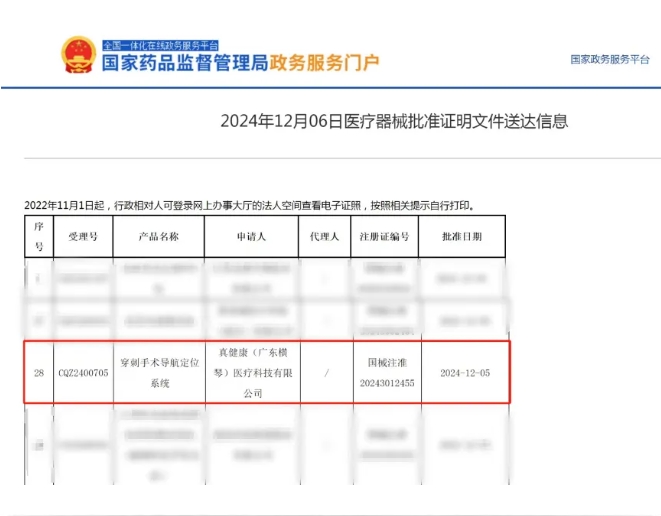Click the 全国一体化在线政务服务平台 banner label
Image resolution: width=661 pixels, height=516 pixels.
(x=160, y=45)
